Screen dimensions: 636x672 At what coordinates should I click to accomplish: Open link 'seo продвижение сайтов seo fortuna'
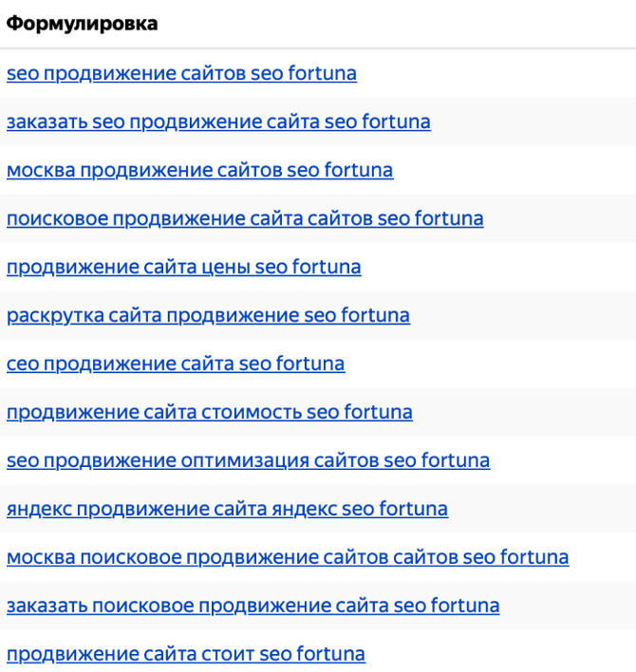click(181, 73)
